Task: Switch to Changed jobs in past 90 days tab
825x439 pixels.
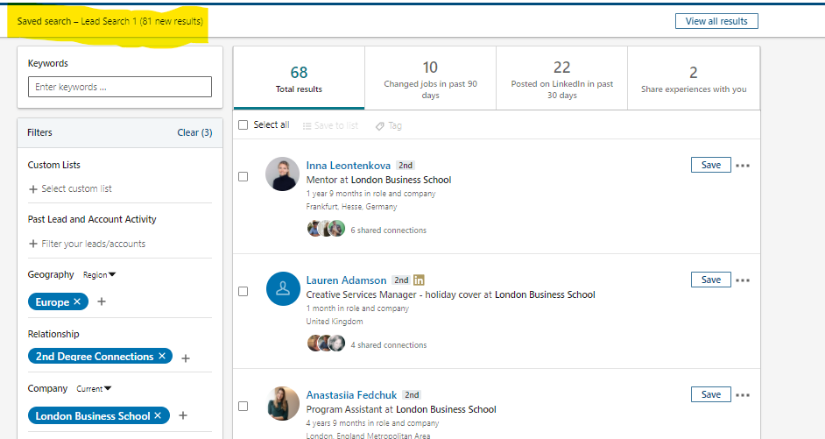Action: 430,78
